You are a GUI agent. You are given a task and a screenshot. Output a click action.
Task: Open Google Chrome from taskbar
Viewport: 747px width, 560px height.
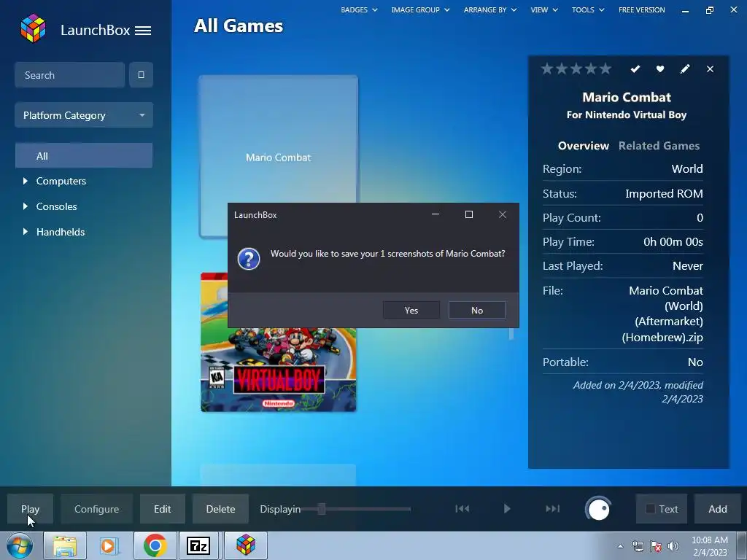[155, 545]
